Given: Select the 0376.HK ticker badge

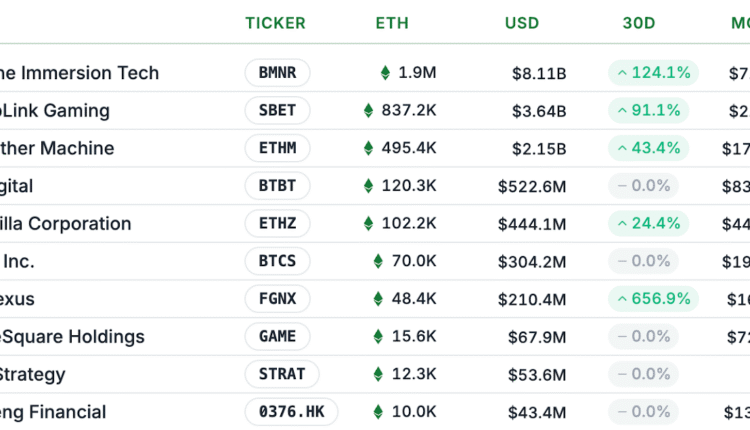Looking at the screenshot, I should [x=291, y=412].
